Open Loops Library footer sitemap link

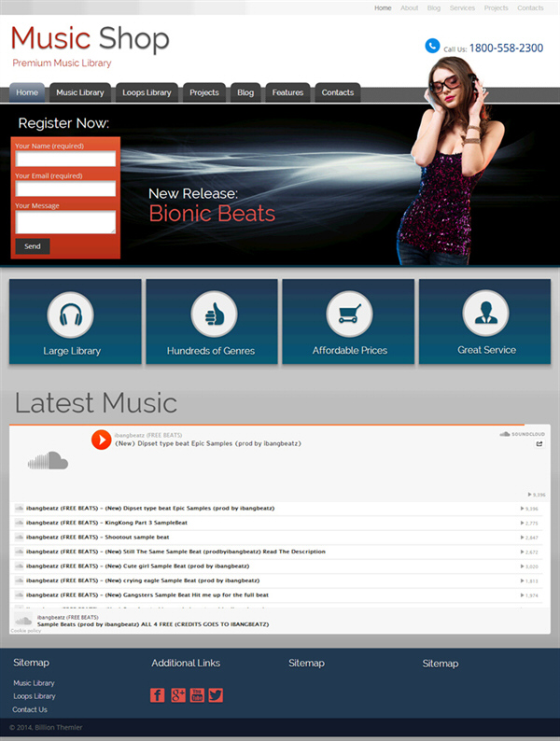tap(35, 696)
